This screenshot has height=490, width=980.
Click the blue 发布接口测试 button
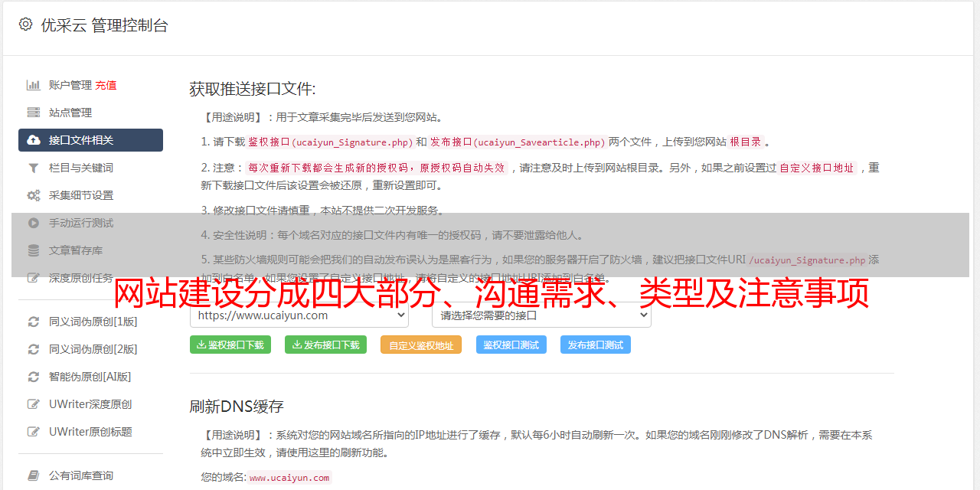(596, 345)
